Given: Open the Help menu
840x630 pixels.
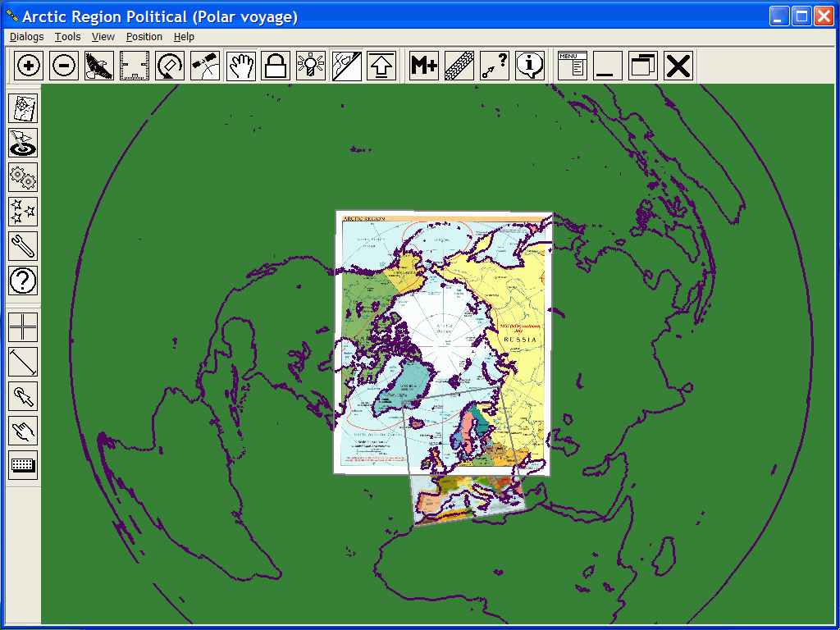Looking at the screenshot, I should point(184,36).
